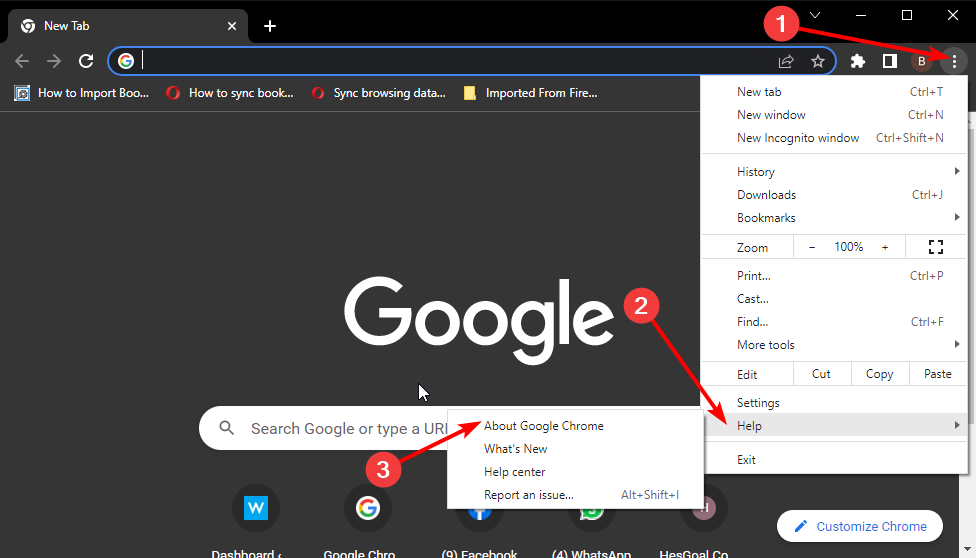Screen dimensions: 976x558
Task: Click the Cut button
Action: click(x=821, y=374)
